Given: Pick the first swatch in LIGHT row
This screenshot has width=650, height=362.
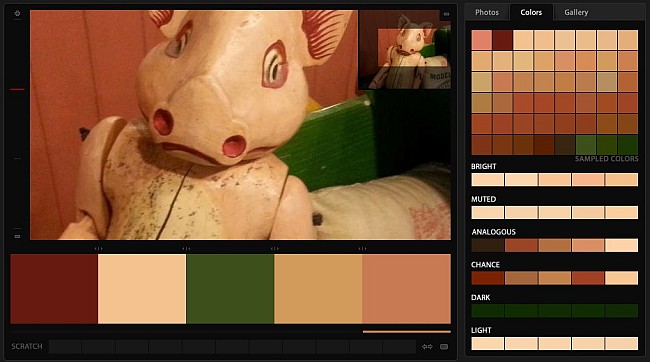Looking at the screenshot, I should point(488,343).
